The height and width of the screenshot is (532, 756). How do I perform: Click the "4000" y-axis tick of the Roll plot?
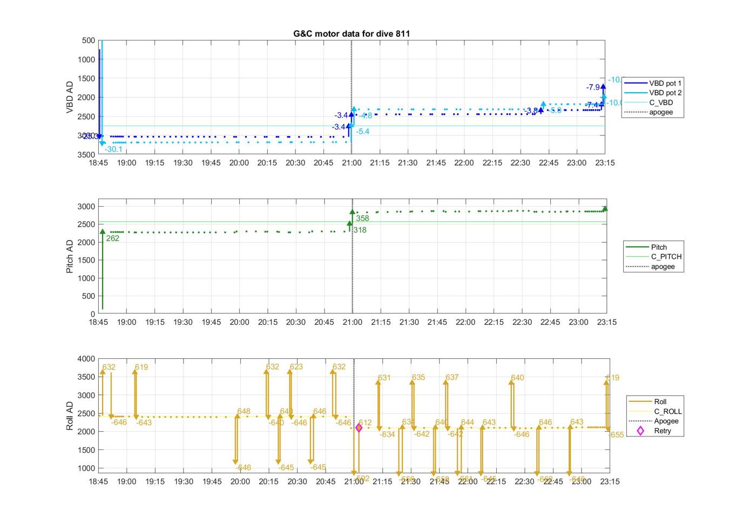point(86,359)
